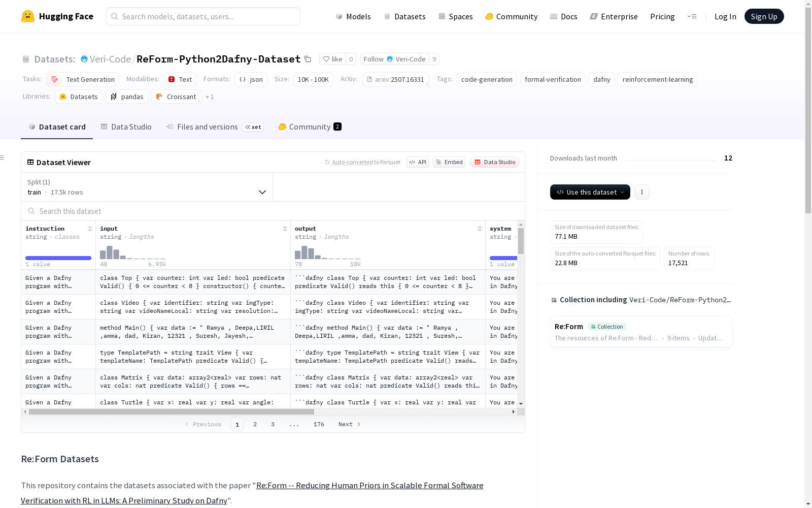This screenshot has height=508, width=812.
Task: Click the input lengths histogram
Action: click(133, 252)
